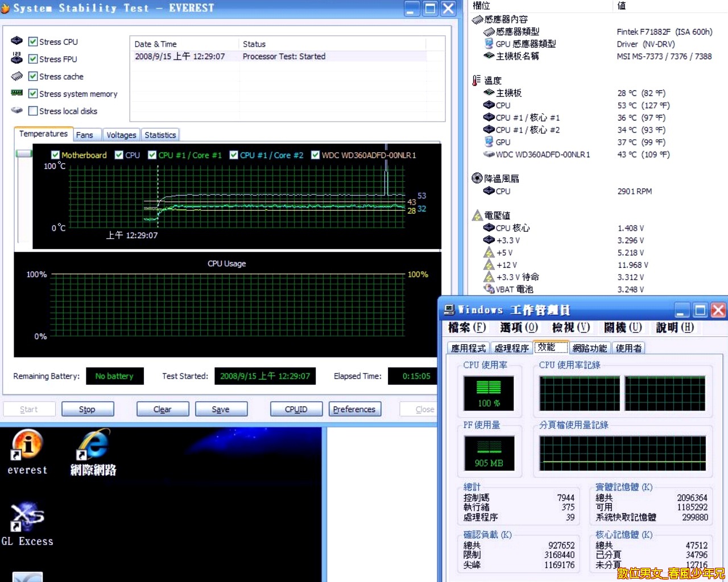Click the 感應器內容 section icon
Viewport: 728px width, 582px height.
[477, 20]
